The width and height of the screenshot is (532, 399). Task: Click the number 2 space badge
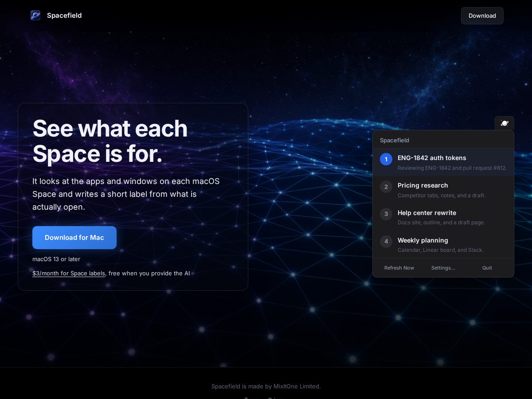tap(386, 187)
